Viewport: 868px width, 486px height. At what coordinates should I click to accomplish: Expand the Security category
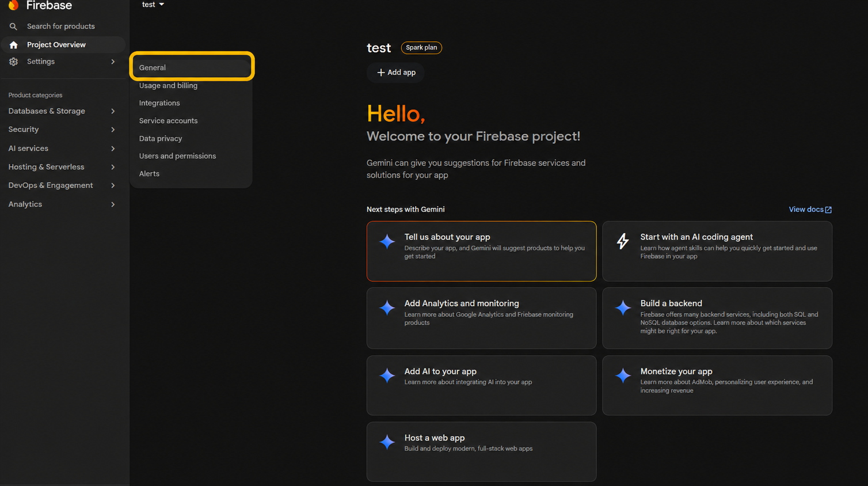62,130
